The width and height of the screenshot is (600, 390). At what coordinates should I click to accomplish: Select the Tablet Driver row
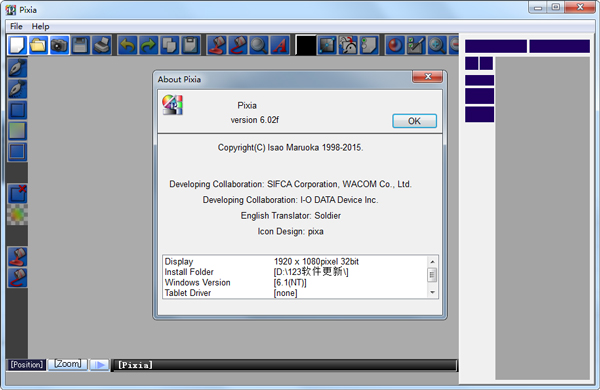coord(295,293)
